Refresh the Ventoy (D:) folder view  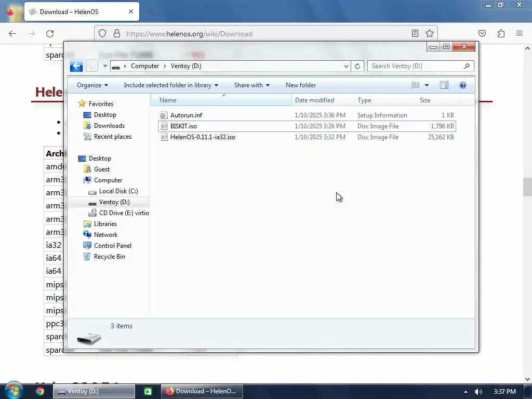click(357, 66)
